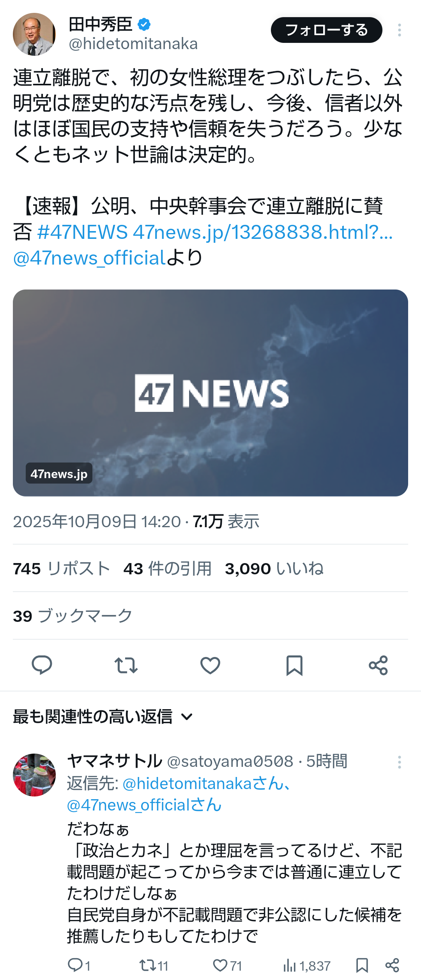Click the フォローする button

point(327,30)
